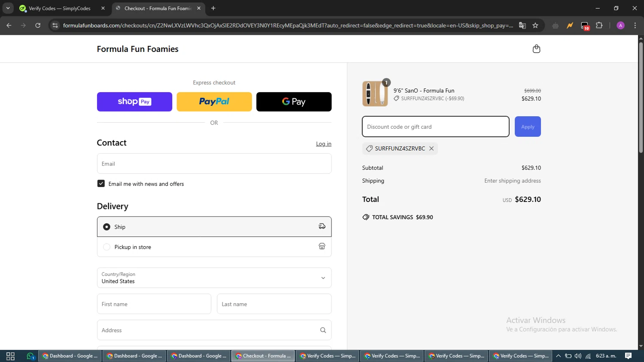The width and height of the screenshot is (644, 362).
Task: Open the volume icon in system tray
Action: point(578,356)
